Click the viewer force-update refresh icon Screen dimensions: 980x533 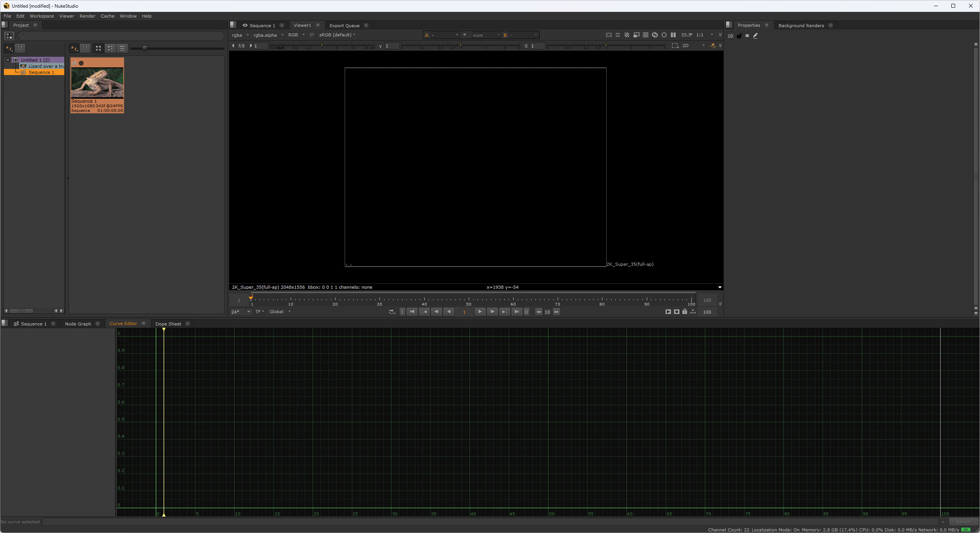coord(655,35)
